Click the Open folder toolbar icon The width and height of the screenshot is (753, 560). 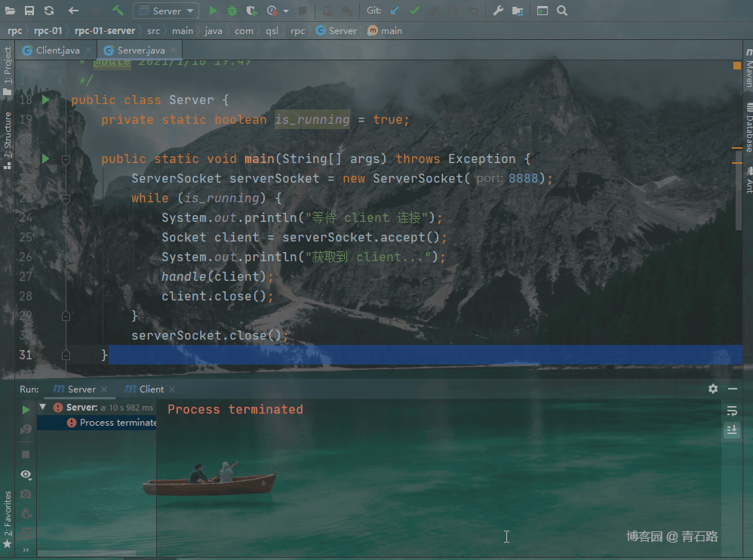(x=10, y=11)
